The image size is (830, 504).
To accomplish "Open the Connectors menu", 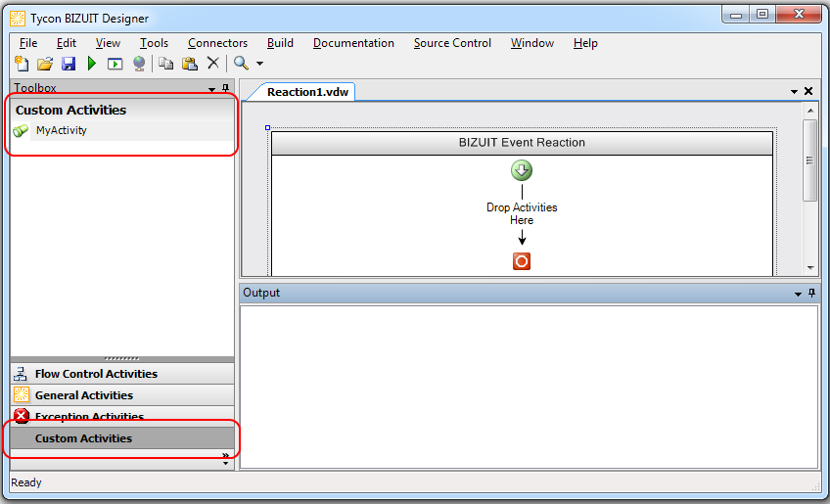I will (217, 43).
